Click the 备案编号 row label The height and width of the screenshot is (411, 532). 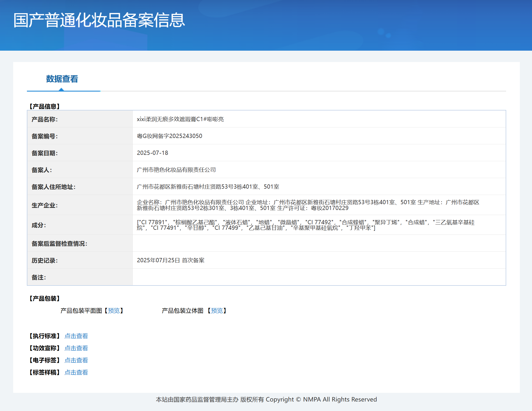tap(45, 136)
